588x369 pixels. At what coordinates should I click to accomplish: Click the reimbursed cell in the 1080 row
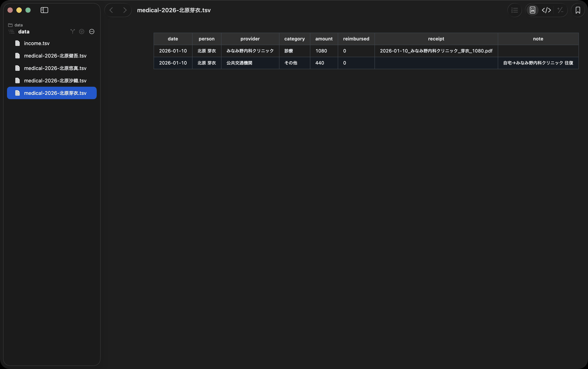point(356,51)
